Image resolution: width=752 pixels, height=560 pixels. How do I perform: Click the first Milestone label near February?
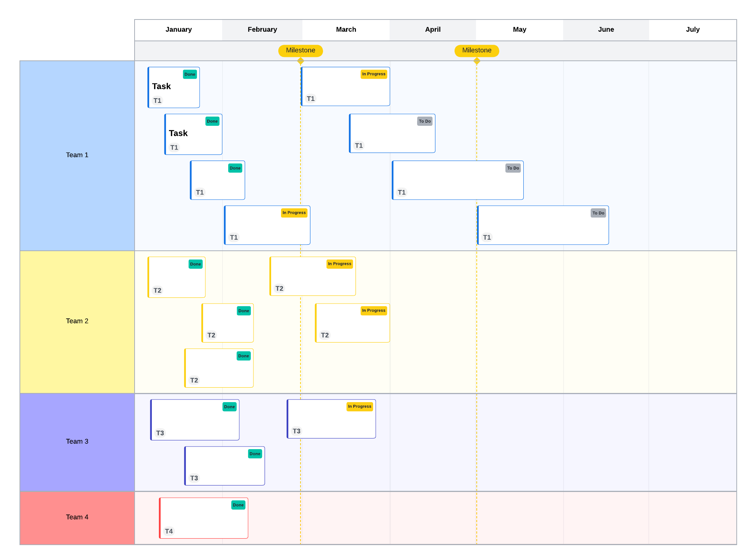[300, 50]
